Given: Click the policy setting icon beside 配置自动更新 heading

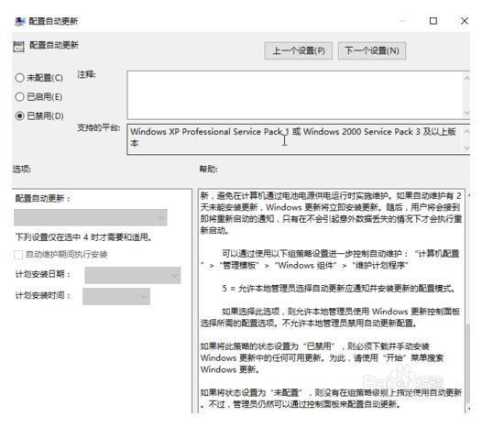Looking at the screenshot, I should (x=18, y=47).
